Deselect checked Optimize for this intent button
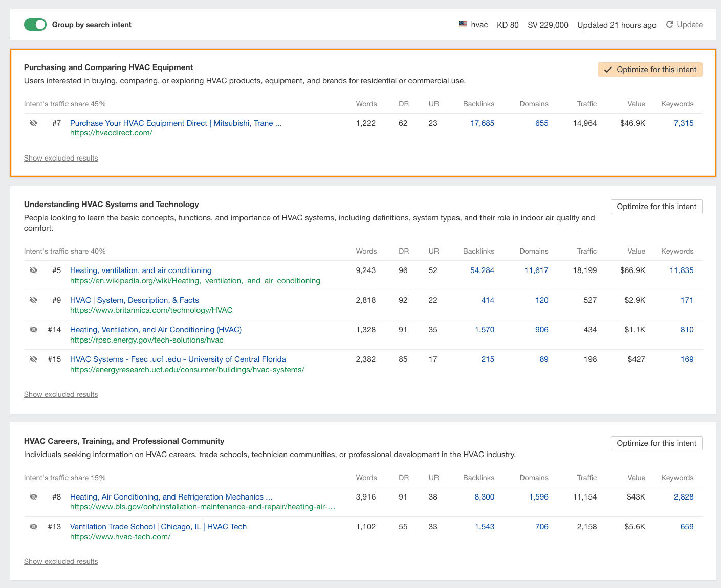The height and width of the screenshot is (588, 721). click(650, 70)
